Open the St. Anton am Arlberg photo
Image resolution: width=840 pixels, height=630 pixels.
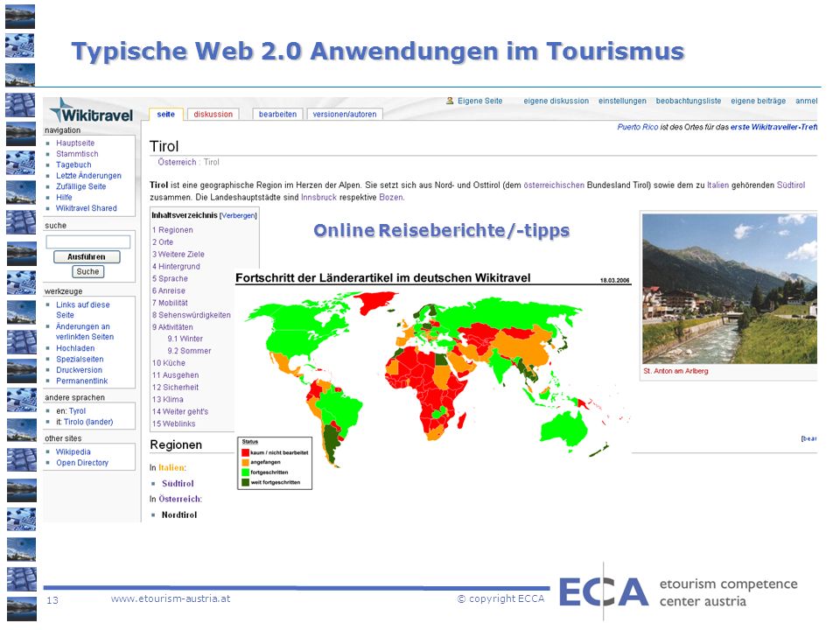pyautogui.click(x=730, y=290)
